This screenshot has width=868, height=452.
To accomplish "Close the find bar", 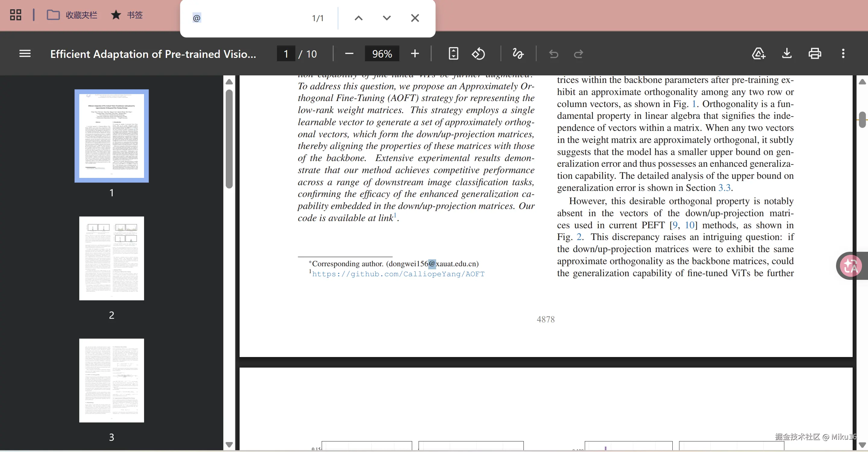I will [x=415, y=18].
